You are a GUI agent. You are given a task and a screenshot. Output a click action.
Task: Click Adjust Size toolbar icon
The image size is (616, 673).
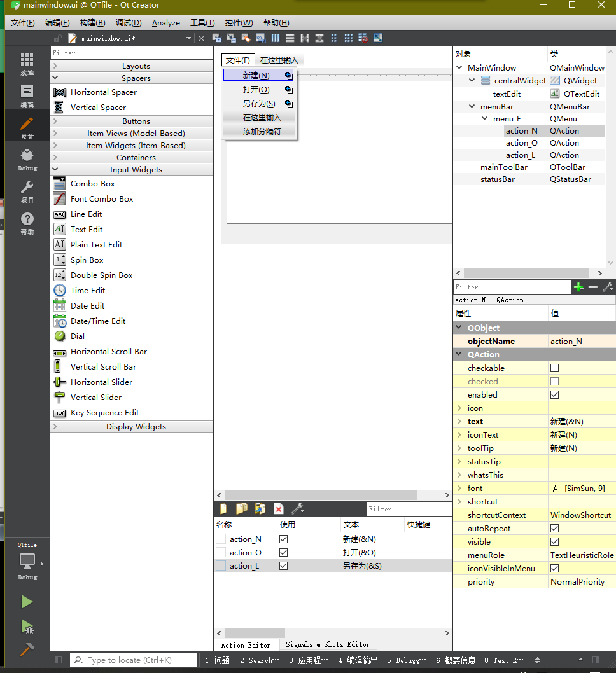[x=378, y=38]
